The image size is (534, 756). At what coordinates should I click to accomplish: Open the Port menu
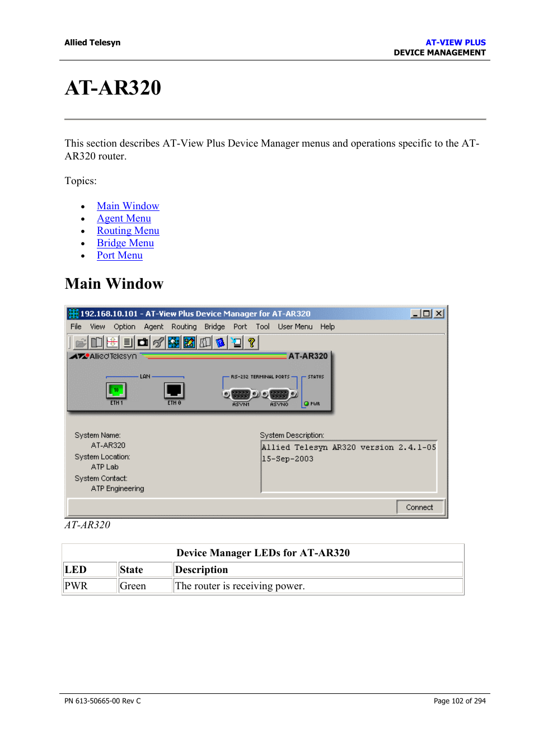click(240, 327)
